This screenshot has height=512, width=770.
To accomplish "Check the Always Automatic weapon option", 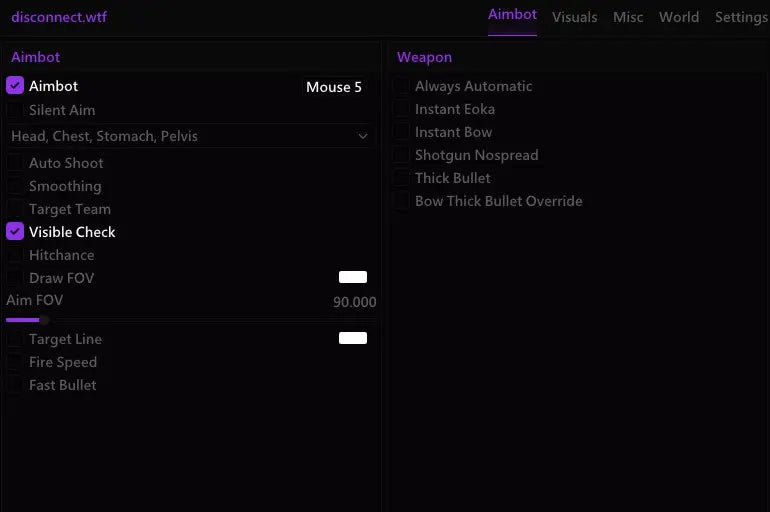I will click(401, 86).
